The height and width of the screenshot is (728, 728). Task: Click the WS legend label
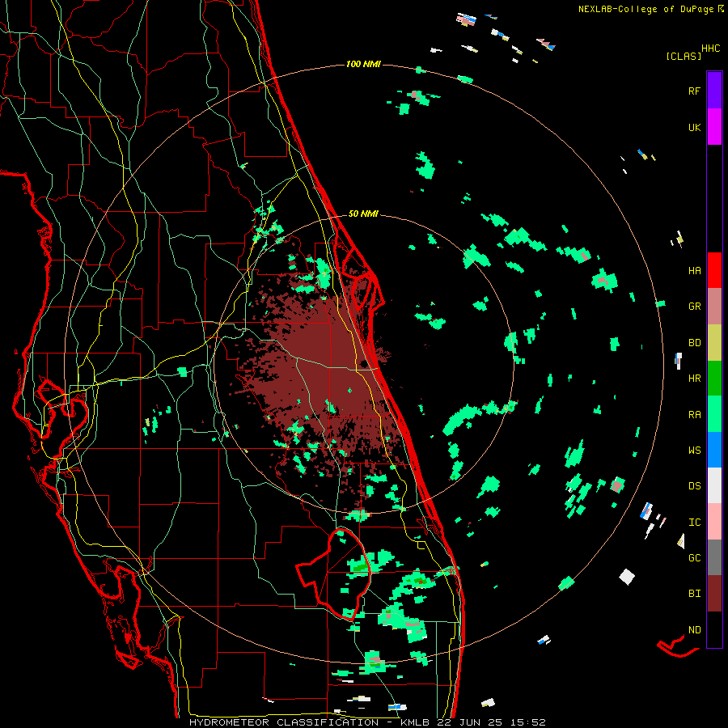coord(695,451)
